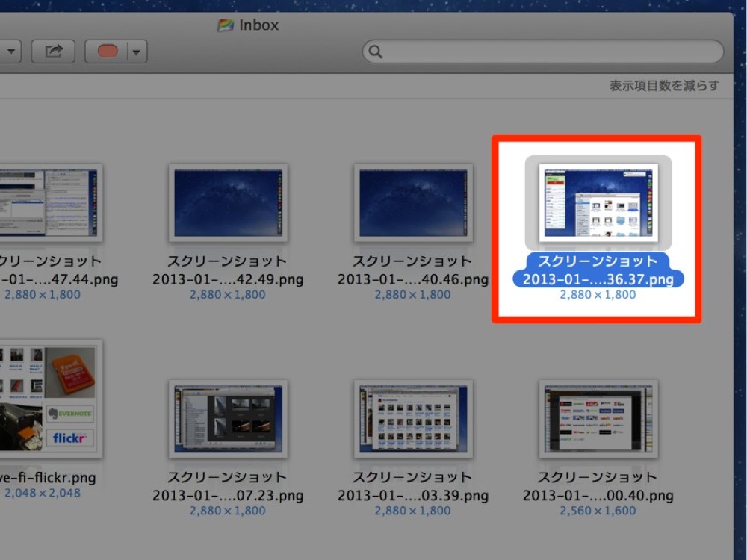Select the flickr Evernote image thumbnail
Viewport: 747px width, 560px height.
pos(50,399)
